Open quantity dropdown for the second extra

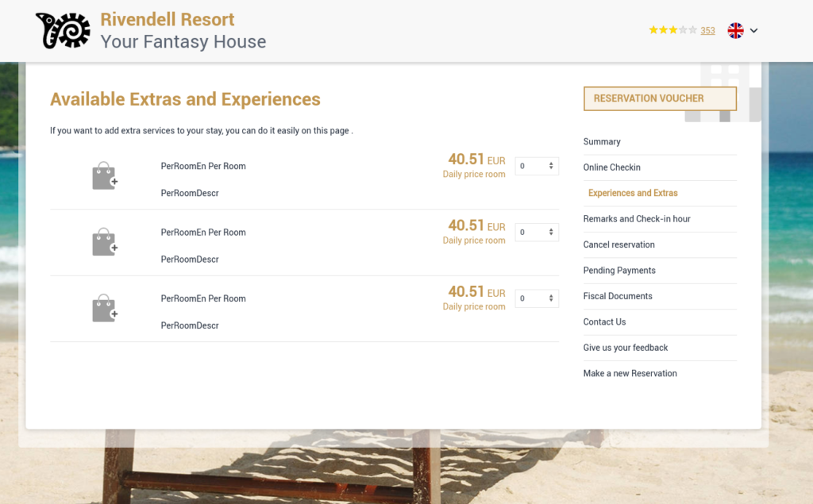537,233
